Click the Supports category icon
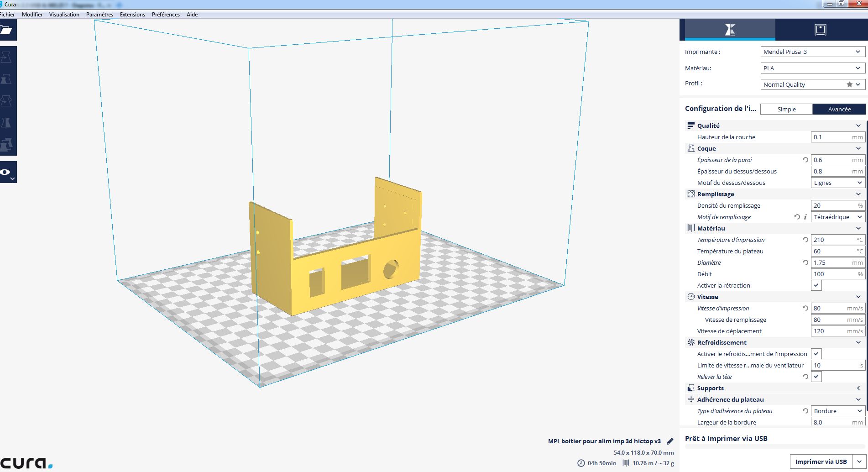868x472 pixels. point(691,388)
